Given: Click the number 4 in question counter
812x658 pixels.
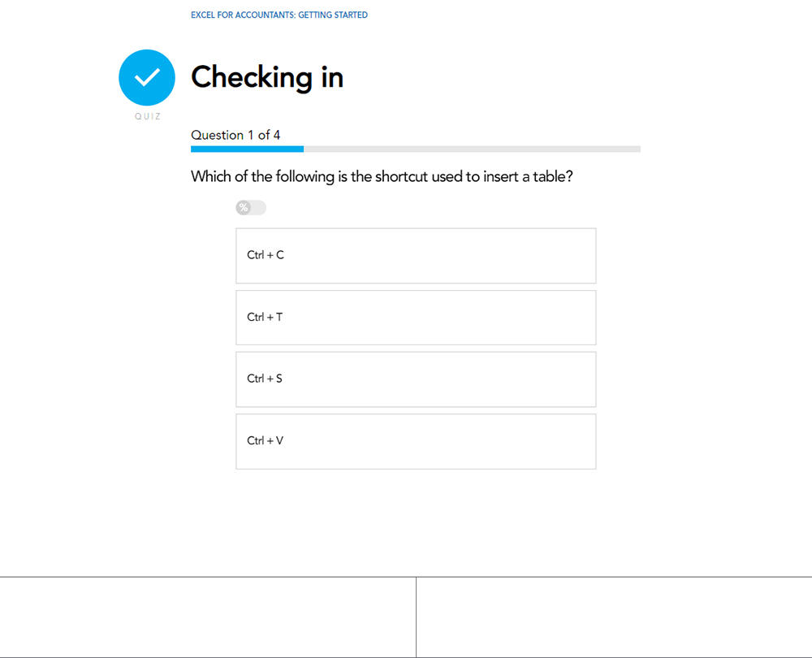Looking at the screenshot, I should (x=277, y=135).
